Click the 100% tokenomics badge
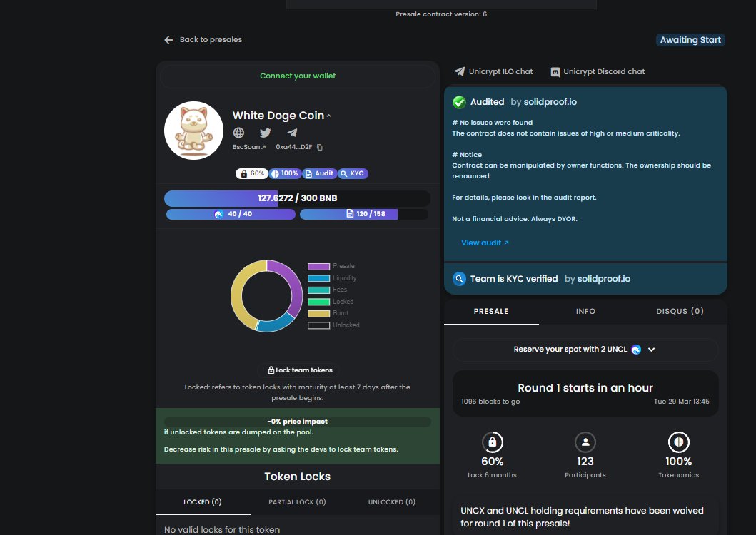Screen dimensions: 756x535 click(285, 173)
